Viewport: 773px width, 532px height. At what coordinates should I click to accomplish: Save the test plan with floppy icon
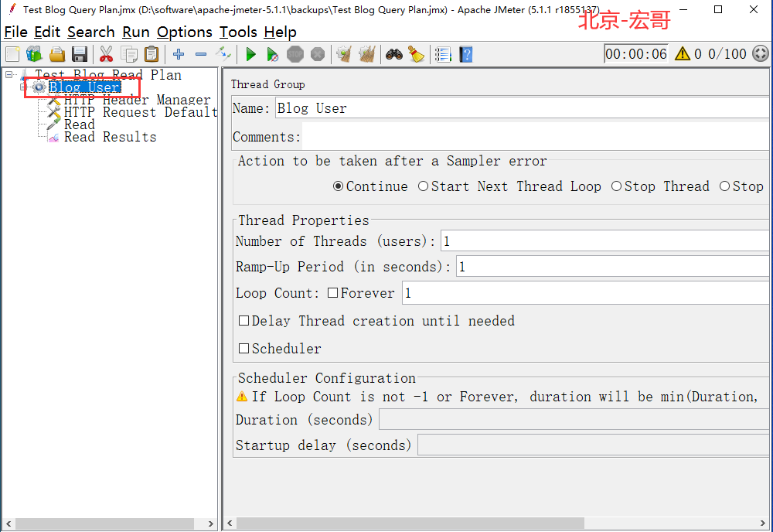pyautogui.click(x=80, y=54)
